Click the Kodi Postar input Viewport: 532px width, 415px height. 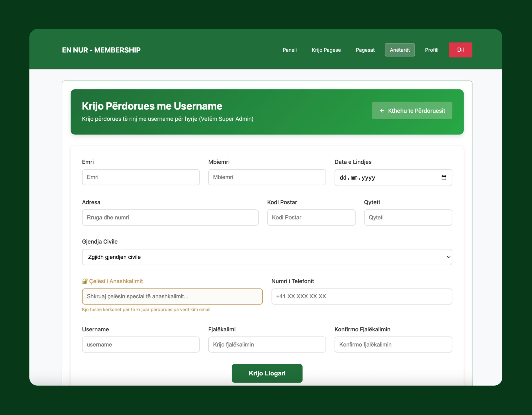tap(311, 218)
